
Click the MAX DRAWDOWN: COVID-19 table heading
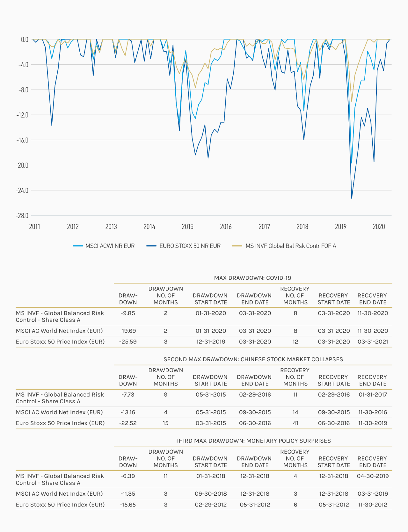(x=253, y=278)
